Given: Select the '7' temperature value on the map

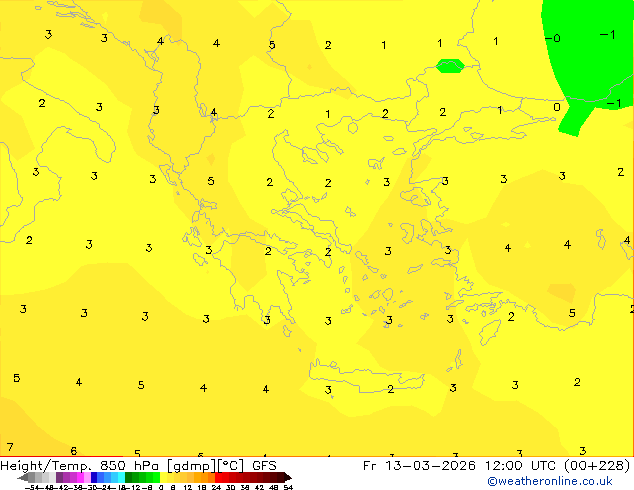Looking at the screenshot, I should [x=10, y=447].
